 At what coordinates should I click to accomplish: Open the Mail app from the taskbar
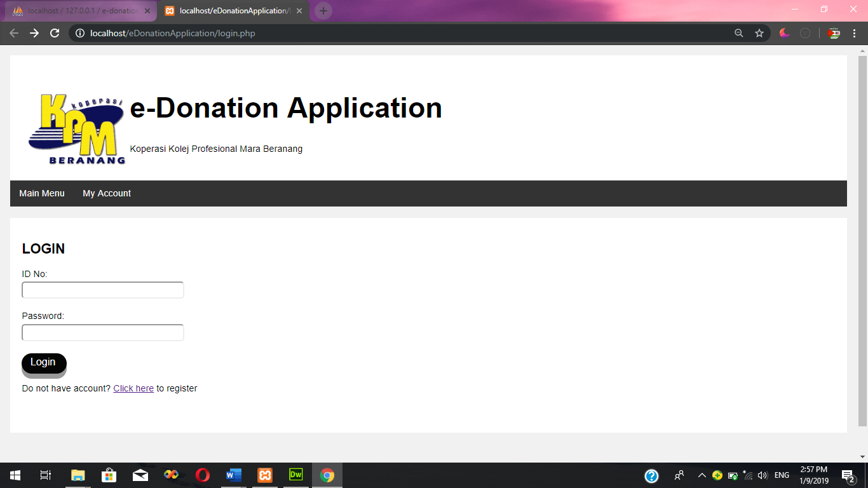140,475
